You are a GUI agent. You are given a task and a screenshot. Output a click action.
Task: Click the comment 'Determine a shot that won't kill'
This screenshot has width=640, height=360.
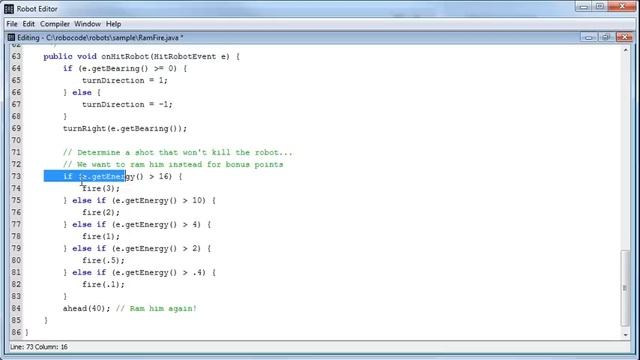pos(178,153)
